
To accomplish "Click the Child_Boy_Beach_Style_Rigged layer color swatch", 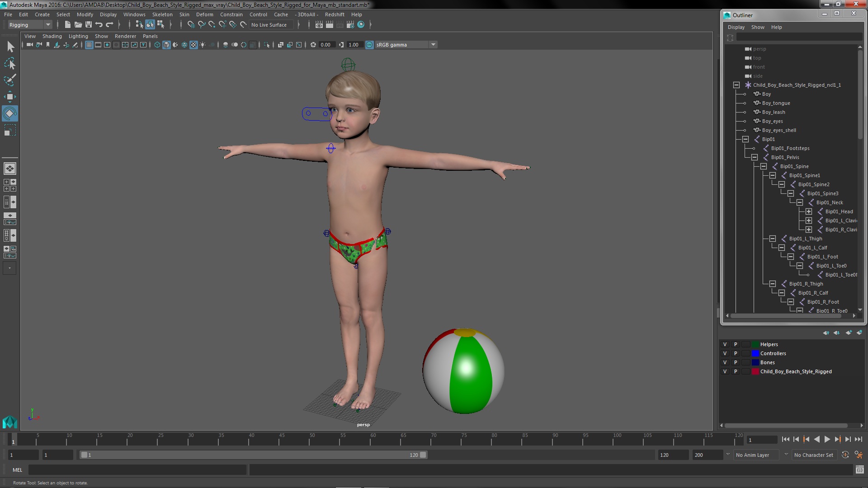I will click(755, 371).
